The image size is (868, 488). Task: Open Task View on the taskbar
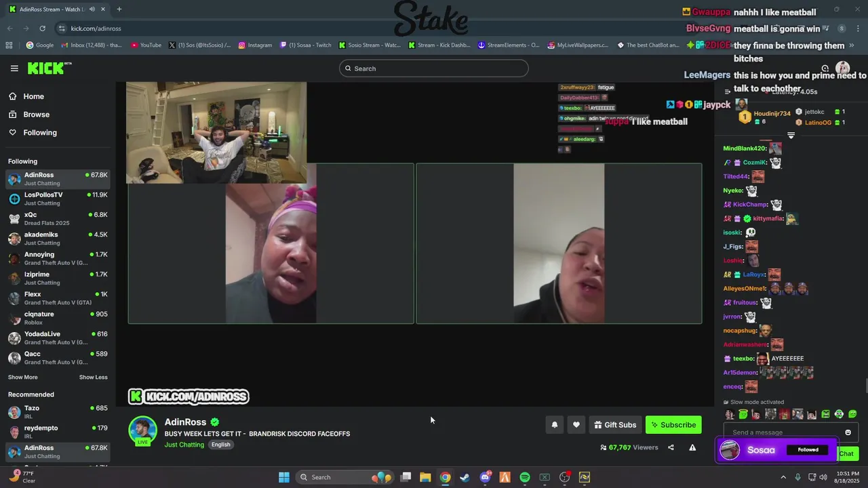(x=406, y=477)
